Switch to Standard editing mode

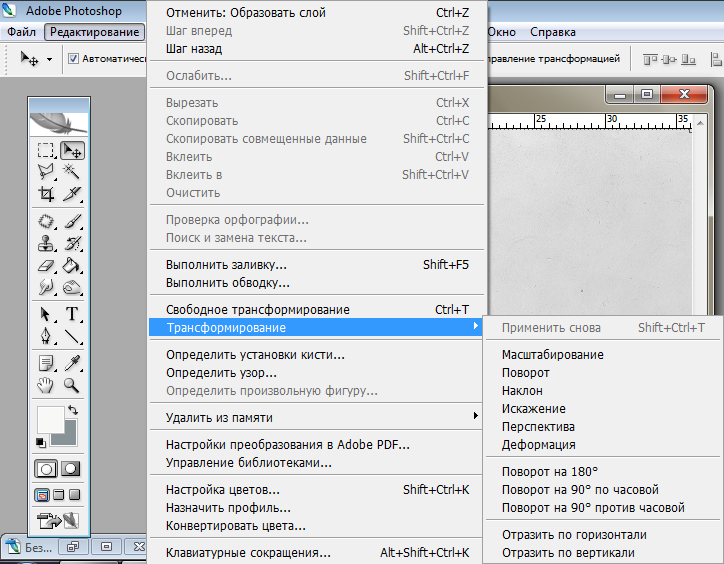(x=46, y=469)
